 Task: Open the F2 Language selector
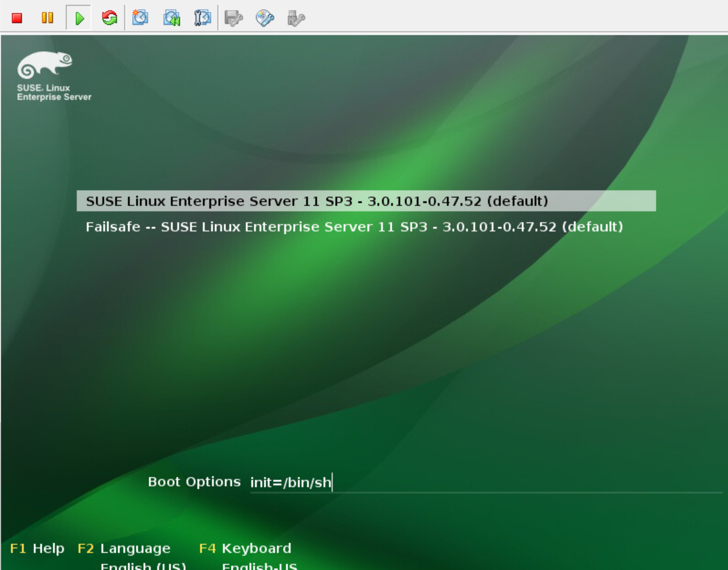[124, 549]
